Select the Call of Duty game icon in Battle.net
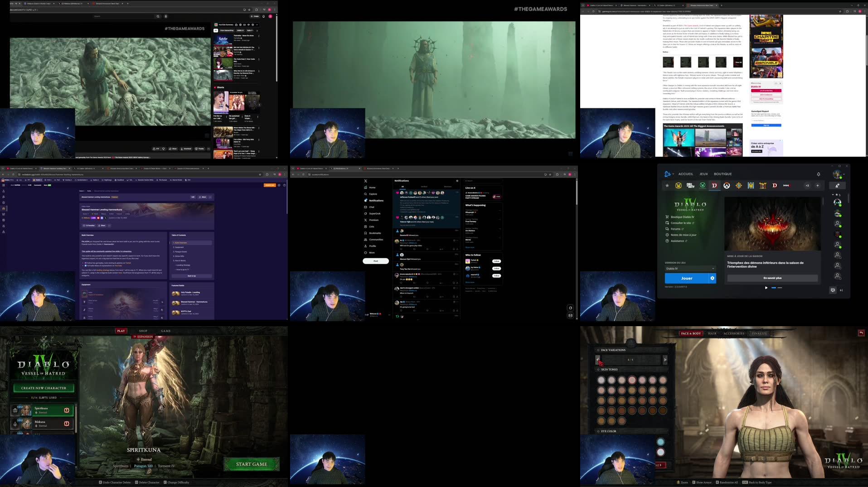 (x=691, y=186)
